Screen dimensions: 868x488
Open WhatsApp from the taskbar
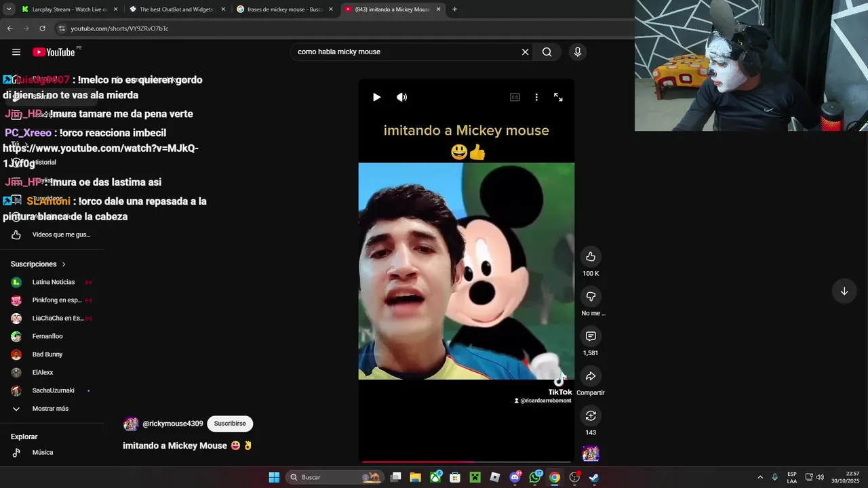point(535,477)
